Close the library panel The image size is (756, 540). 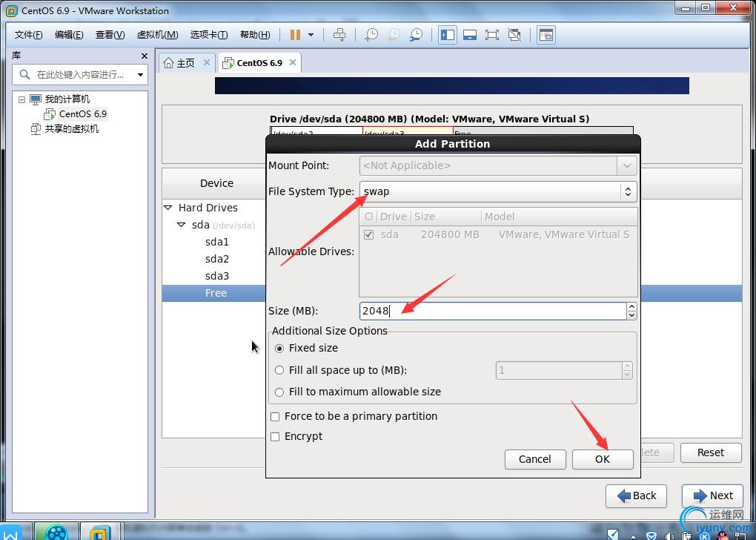coord(144,56)
